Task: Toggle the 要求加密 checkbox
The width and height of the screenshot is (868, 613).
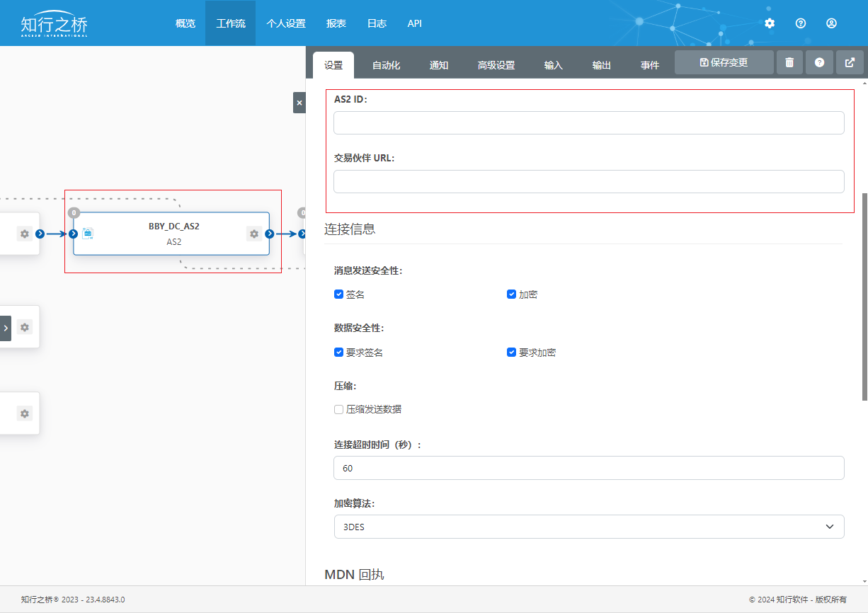Action: point(511,353)
